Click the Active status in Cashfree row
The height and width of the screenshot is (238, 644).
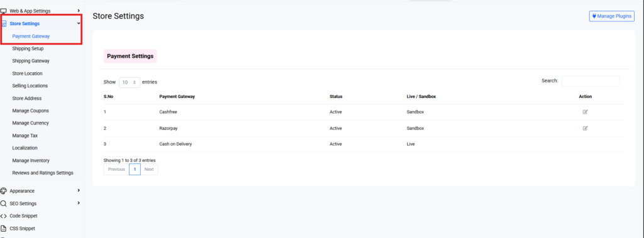(336, 112)
